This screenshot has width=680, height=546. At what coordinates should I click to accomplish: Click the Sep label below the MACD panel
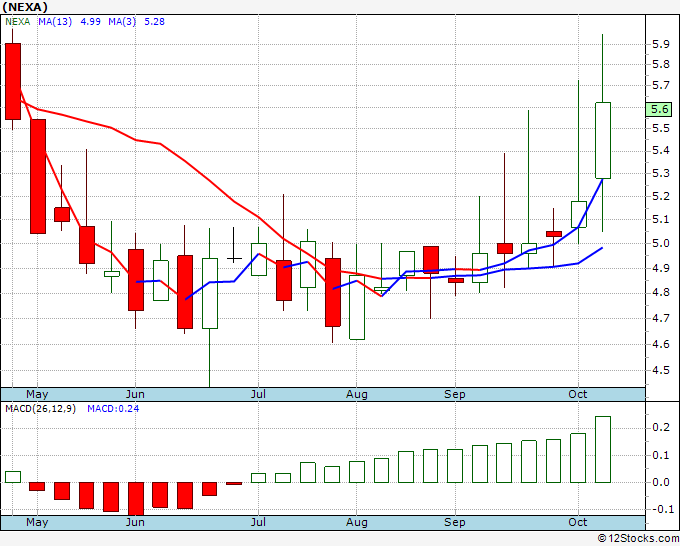click(x=455, y=522)
